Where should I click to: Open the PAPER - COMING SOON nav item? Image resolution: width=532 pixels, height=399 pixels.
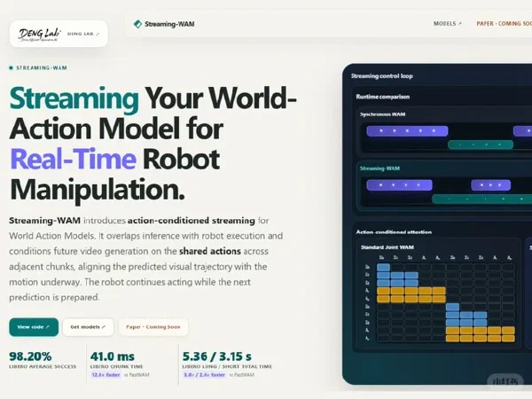coord(505,24)
